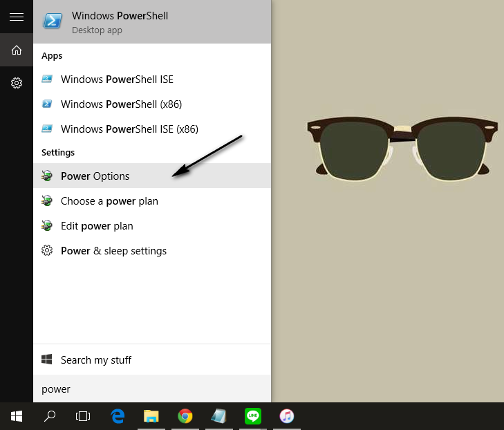This screenshot has width=504, height=430.
Task: Click the Power & sleep gear icon
Action: coord(47,250)
